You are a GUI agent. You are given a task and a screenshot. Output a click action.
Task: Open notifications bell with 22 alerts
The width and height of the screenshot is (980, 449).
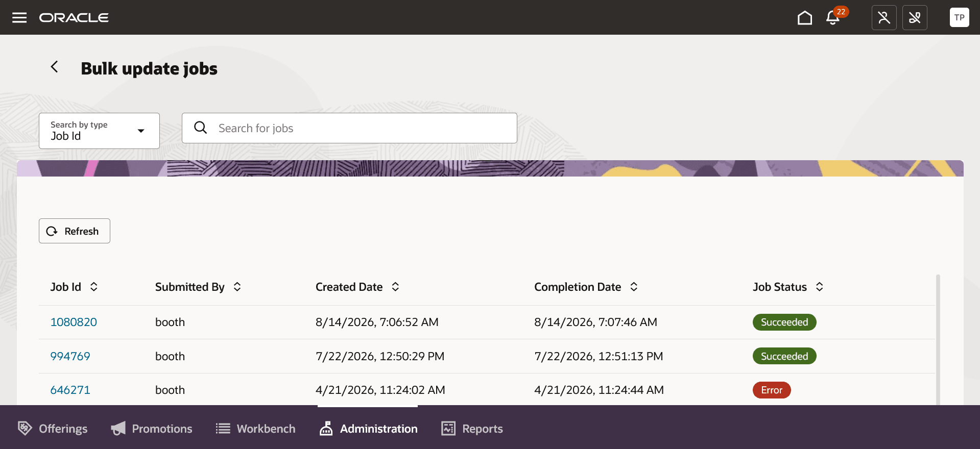833,18
